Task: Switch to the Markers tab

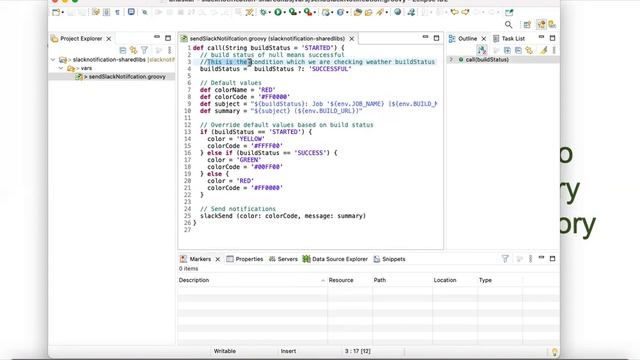Action: pos(200,259)
